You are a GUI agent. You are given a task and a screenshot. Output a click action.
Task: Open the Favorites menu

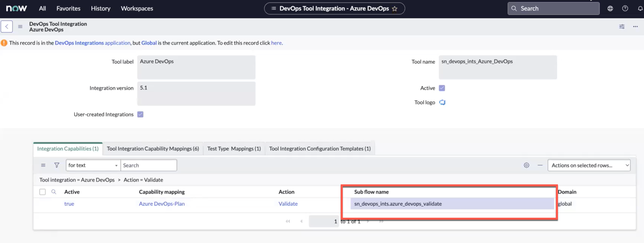point(68,8)
